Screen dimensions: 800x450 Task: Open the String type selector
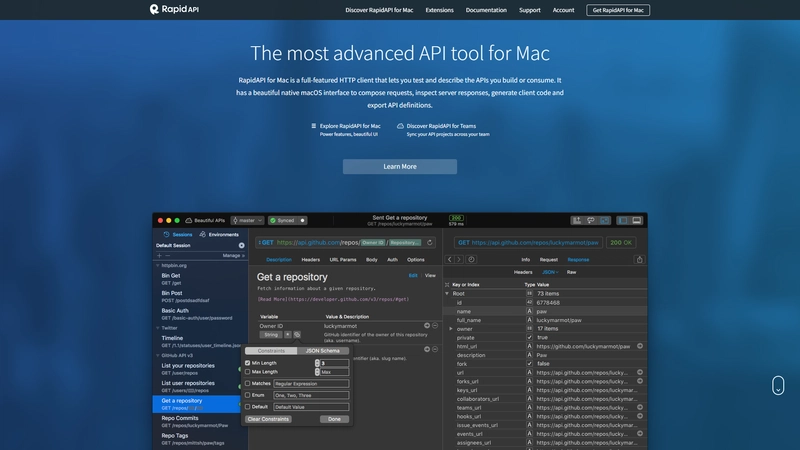pyautogui.click(x=271, y=335)
